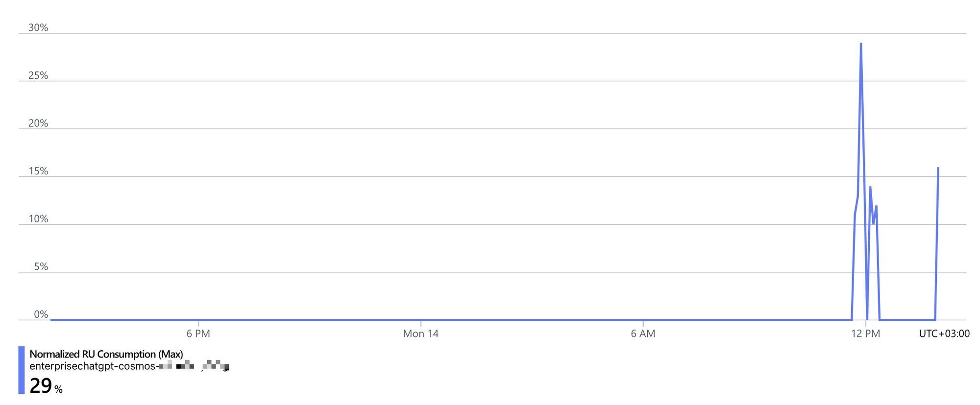Click the second spike peak near 14%
The image size is (980, 405).
tap(870, 188)
